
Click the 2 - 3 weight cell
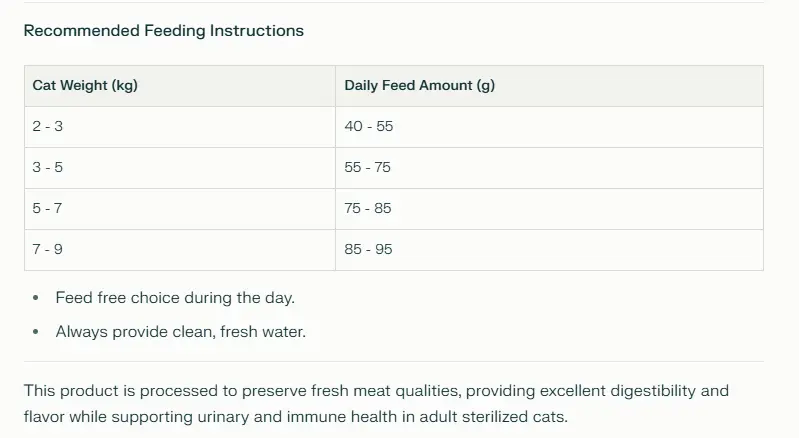180,127
